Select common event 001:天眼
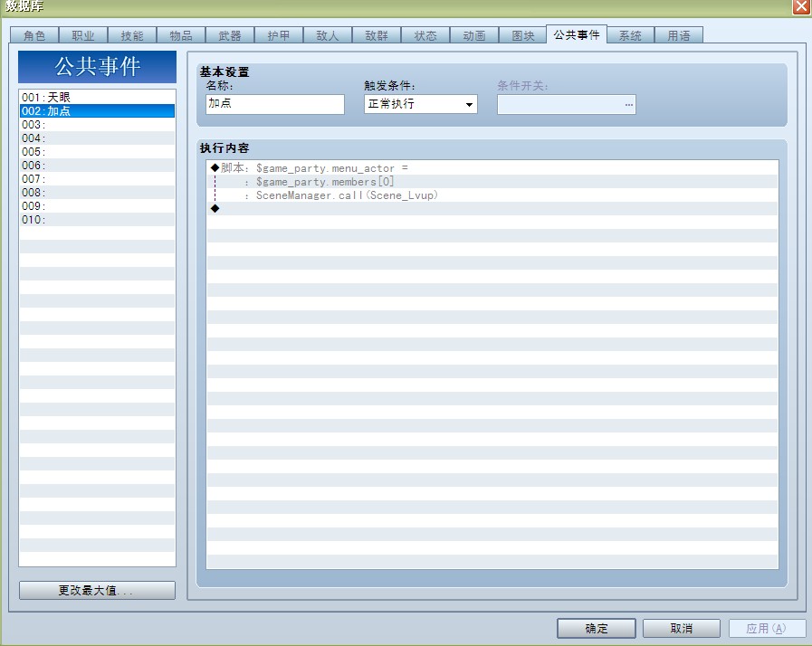Viewport: 812px width, 646px height. [x=97, y=97]
